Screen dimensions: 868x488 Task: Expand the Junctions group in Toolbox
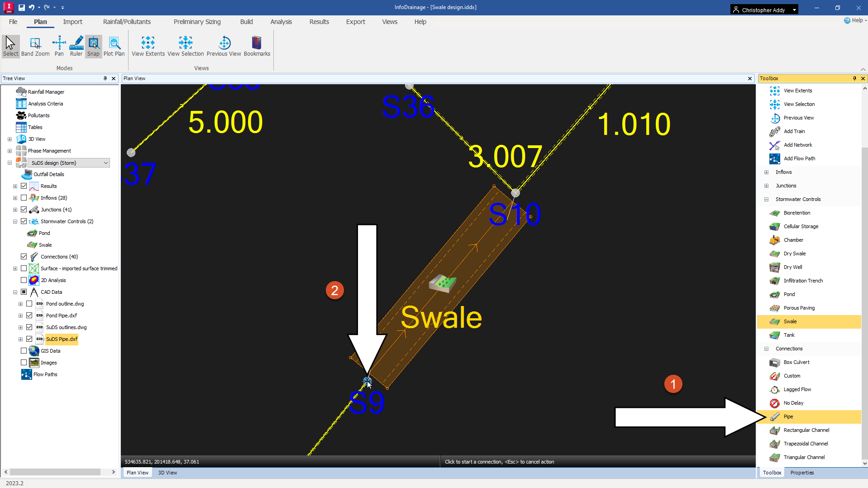pos(766,186)
